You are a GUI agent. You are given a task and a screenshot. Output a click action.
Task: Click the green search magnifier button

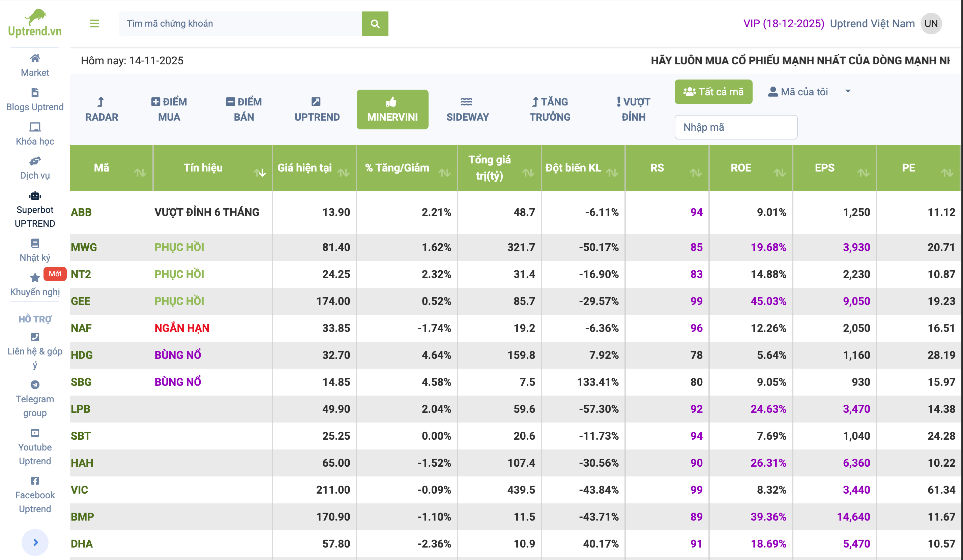pyautogui.click(x=375, y=24)
